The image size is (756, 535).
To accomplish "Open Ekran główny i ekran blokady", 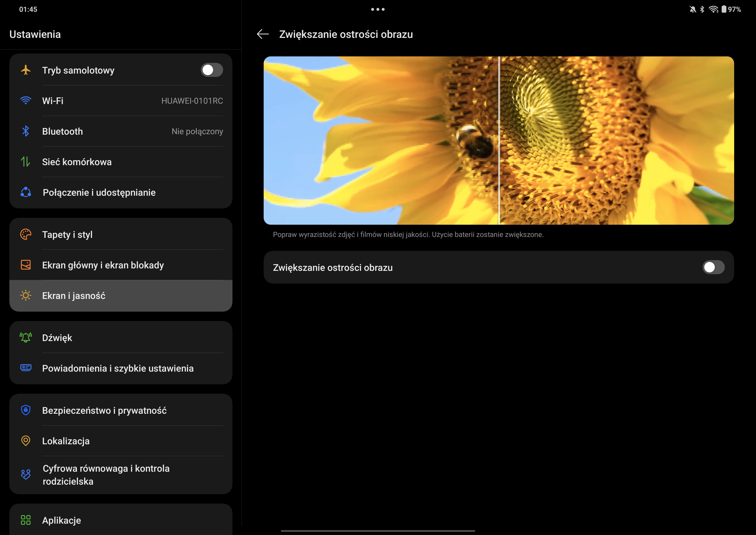I will coord(103,265).
